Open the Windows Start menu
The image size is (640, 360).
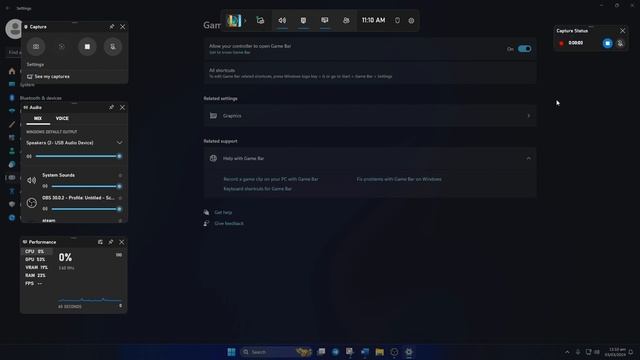pos(231,352)
